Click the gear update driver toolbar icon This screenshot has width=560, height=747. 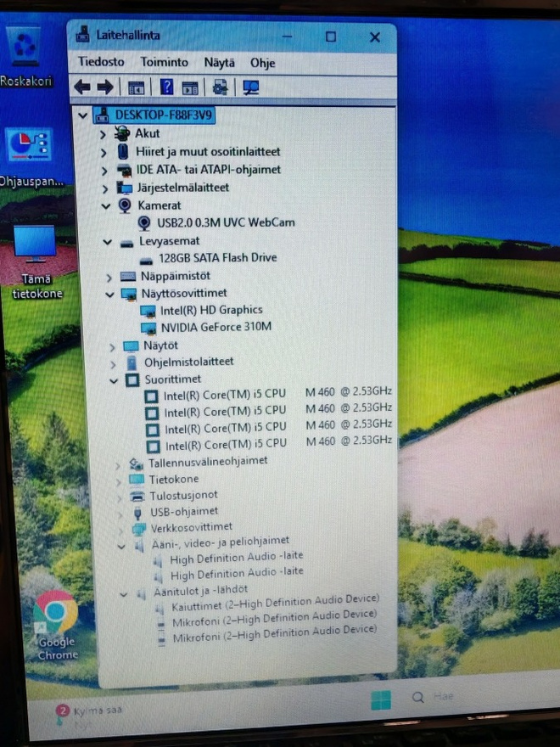pyautogui.click(x=220, y=87)
